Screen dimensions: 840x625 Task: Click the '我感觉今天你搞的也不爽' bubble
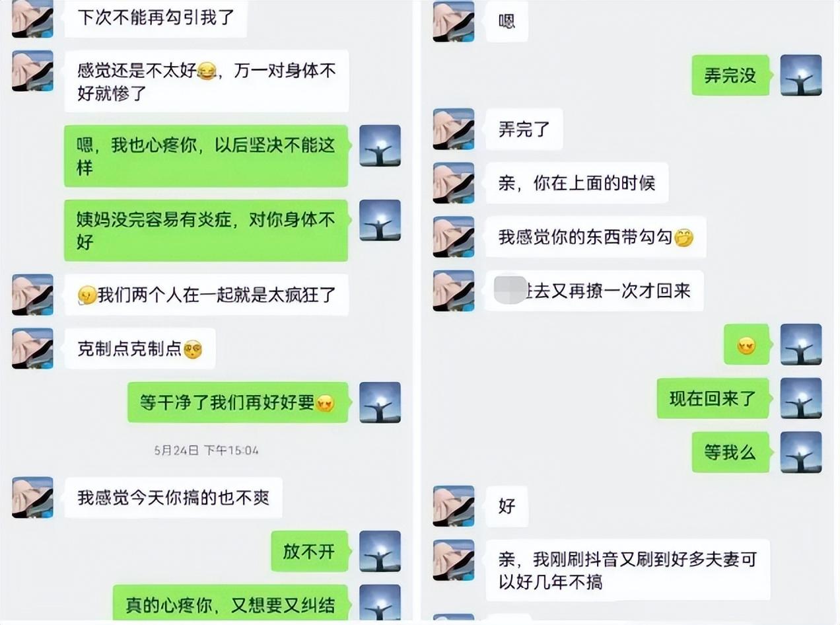pos(173,497)
